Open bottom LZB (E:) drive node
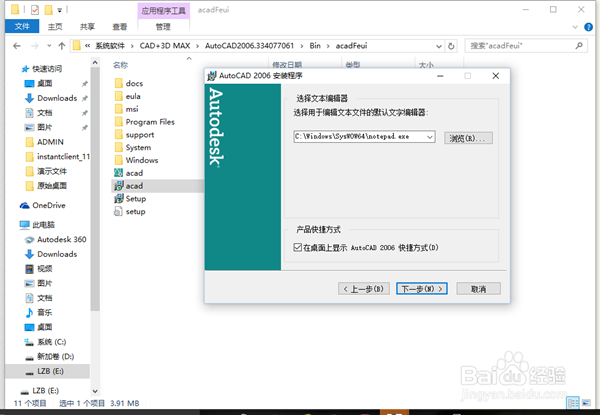The height and width of the screenshot is (415, 600). pyautogui.click(x=39, y=391)
